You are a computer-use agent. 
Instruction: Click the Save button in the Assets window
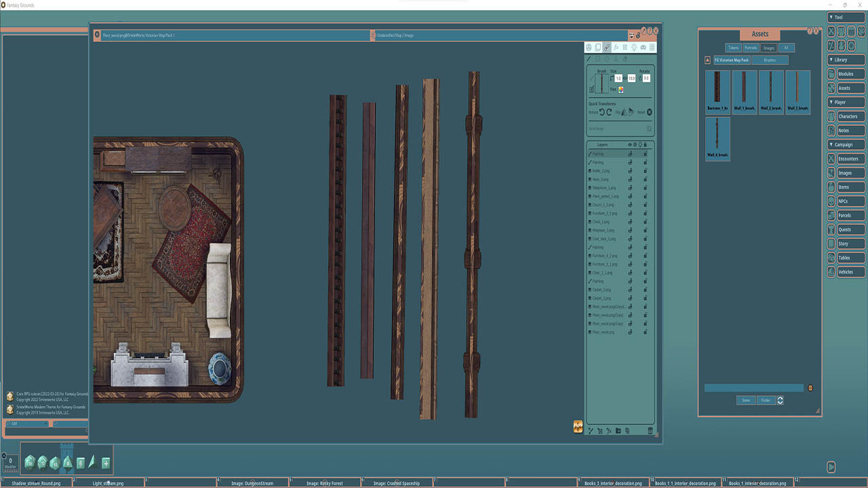pyautogui.click(x=746, y=400)
